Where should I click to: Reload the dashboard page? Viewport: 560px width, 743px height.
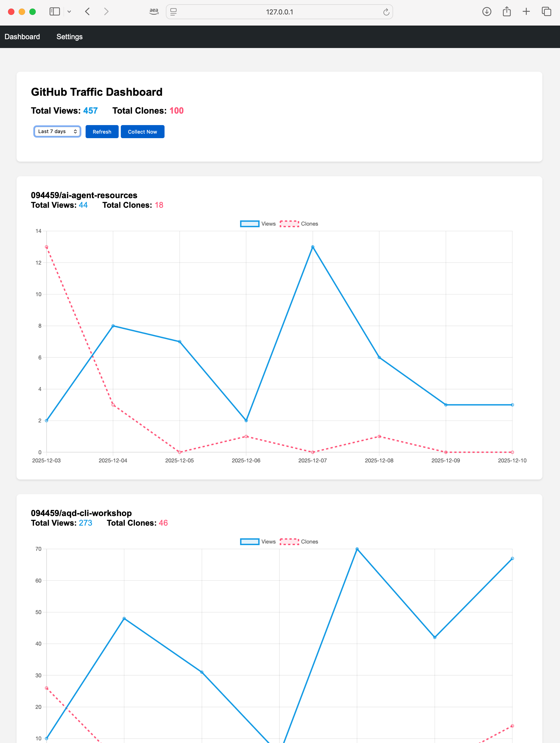[386, 12]
